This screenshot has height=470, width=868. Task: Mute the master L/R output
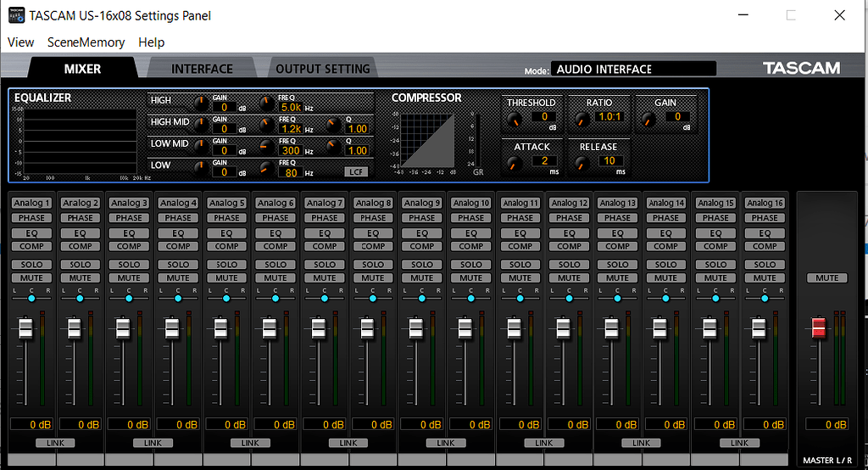pos(827,277)
